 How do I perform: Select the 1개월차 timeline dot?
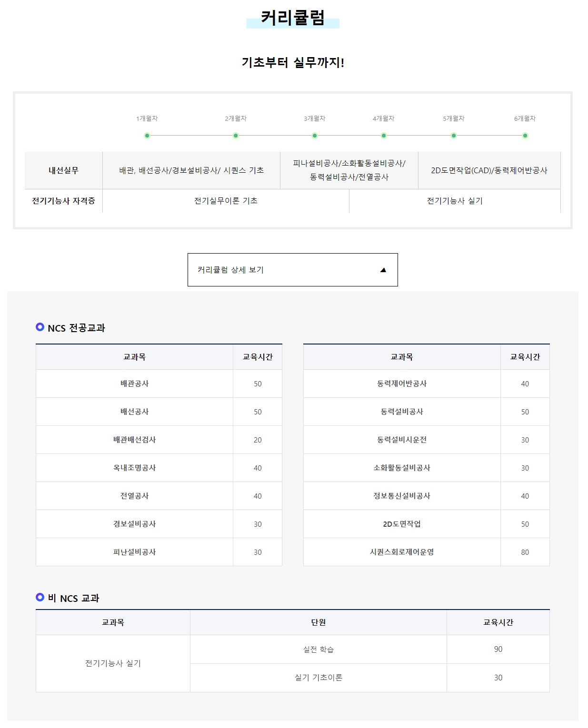(147, 136)
